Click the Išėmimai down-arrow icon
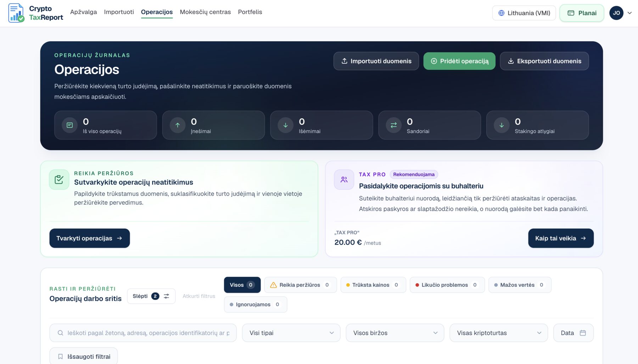Screen dimensions: 638x364 (x=285, y=125)
